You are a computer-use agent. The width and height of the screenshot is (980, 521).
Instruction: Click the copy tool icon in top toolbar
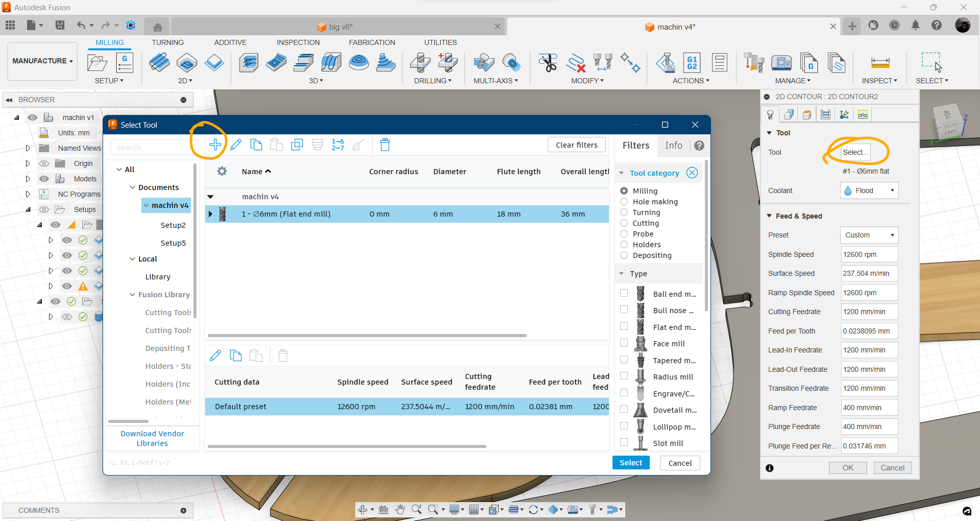(x=256, y=145)
